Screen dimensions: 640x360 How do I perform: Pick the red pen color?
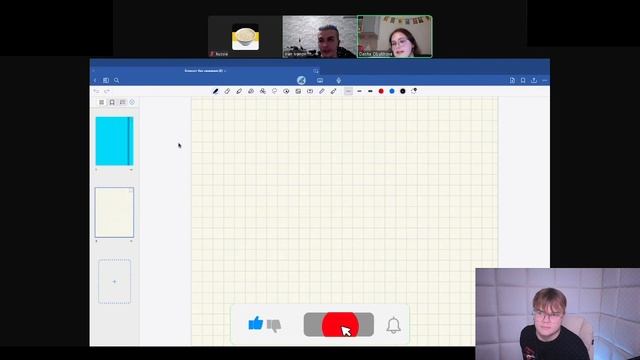381,91
